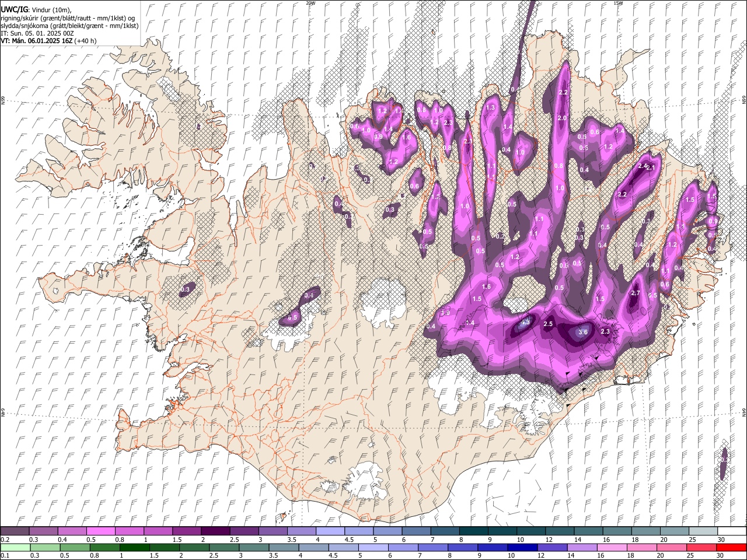The image size is (747, 560).
Task: Click the 'UWC/IG' bold title text
Action: [x=14, y=10]
